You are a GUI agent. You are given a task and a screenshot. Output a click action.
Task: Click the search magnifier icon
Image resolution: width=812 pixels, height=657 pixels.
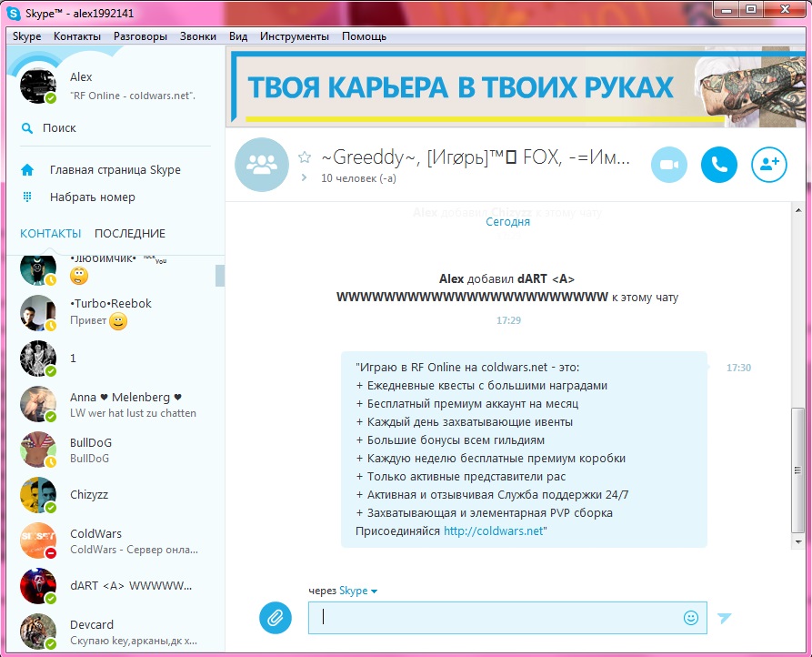pos(27,128)
